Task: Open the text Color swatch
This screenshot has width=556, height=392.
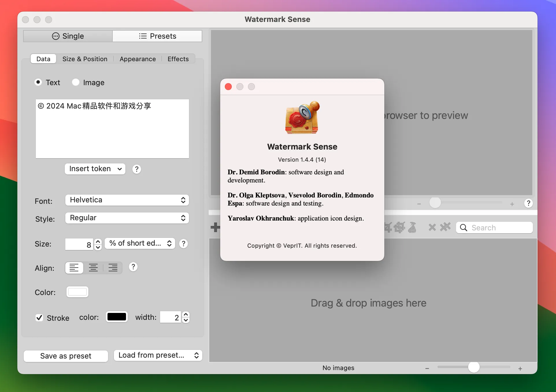Action: click(x=77, y=292)
